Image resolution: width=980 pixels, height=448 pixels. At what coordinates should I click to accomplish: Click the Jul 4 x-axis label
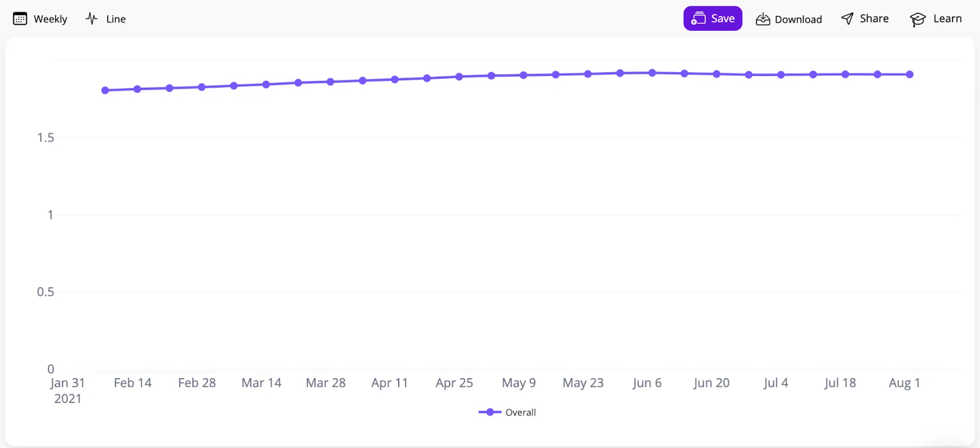(776, 383)
